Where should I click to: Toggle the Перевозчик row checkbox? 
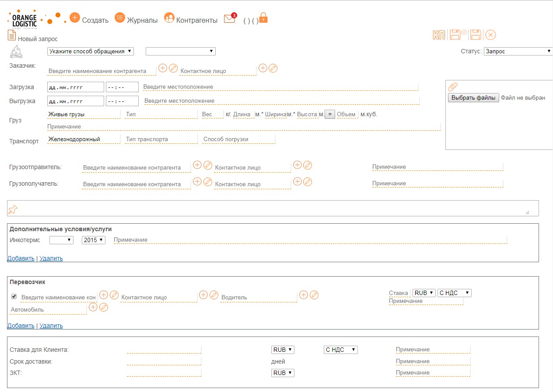click(x=14, y=296)
